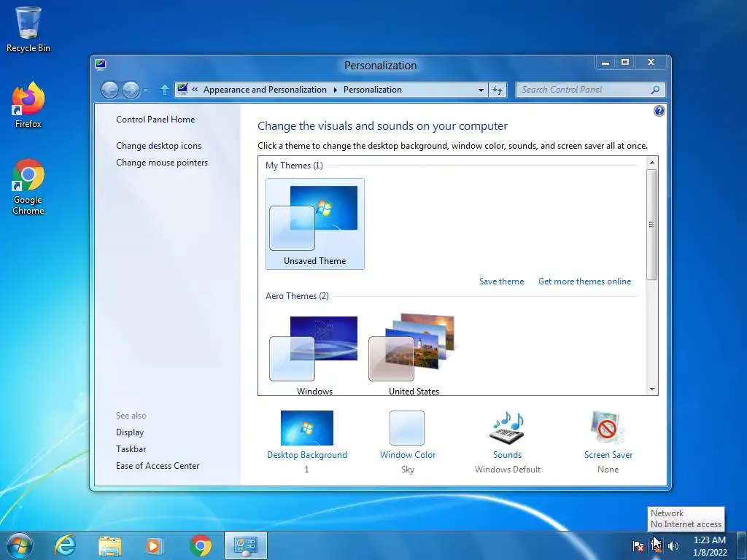The width and height of the screenshot is (747, 560).
Task: Open Windows Explorer folder in taskbar
Action: [x=110, y=545]
